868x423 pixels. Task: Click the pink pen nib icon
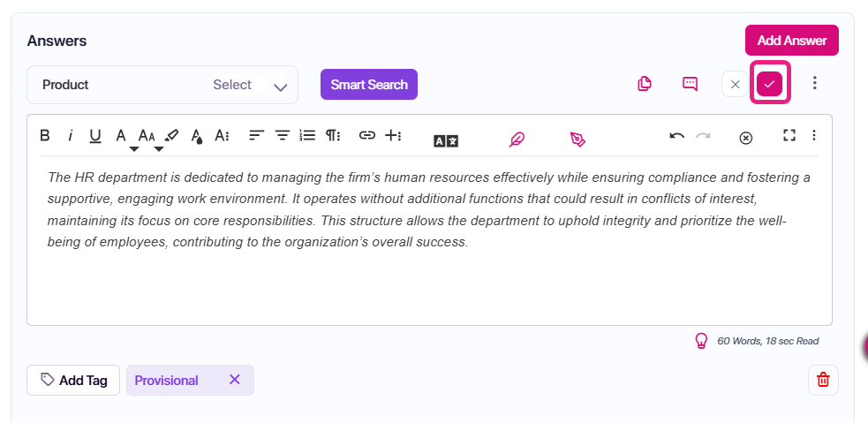(x=577, y=140)
